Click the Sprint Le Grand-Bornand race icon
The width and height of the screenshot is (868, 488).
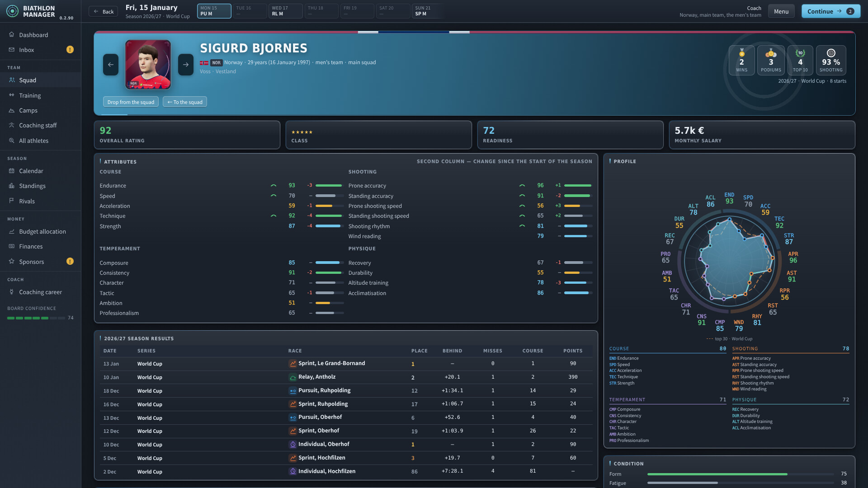tap(293, 363)
